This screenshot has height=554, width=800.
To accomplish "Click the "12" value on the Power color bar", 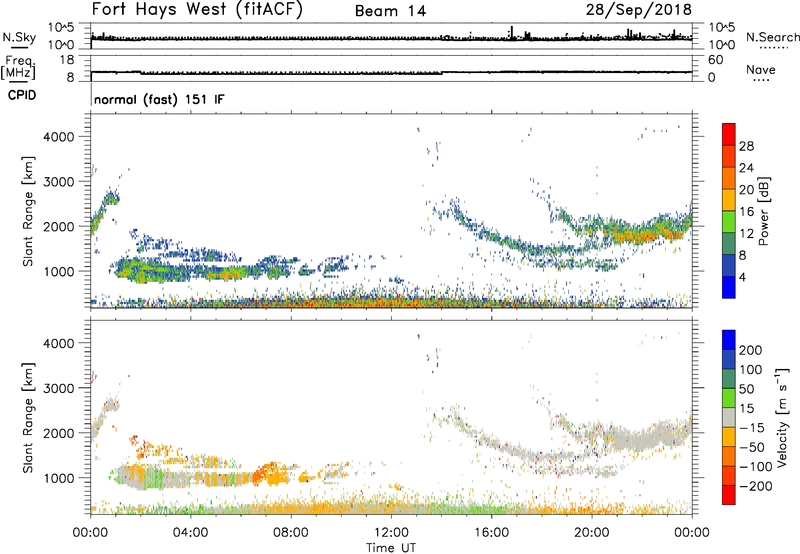I will point(746,234).
